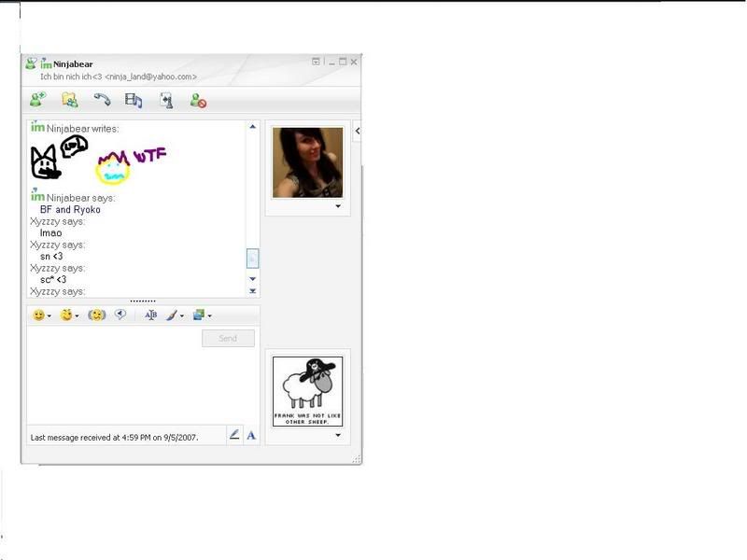Click the invite contact icon
Screen dimensions: 747x560
click(x=37, y=100)
